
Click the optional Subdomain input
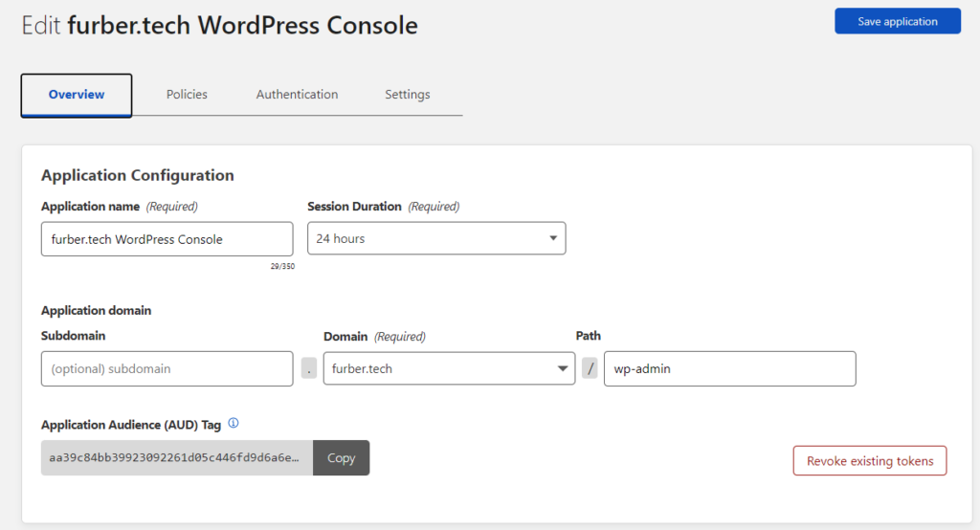click(x=167, y=368)
